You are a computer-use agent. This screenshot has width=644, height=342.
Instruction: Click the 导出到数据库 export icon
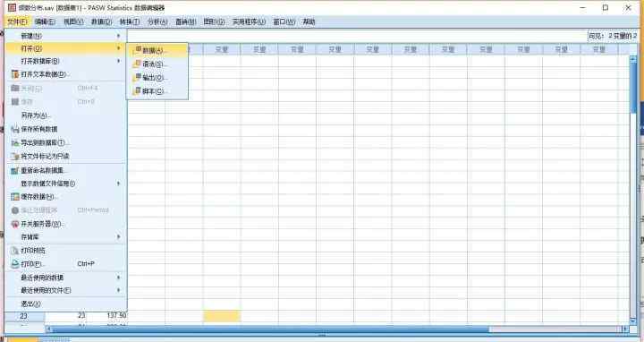click(15, 142)
